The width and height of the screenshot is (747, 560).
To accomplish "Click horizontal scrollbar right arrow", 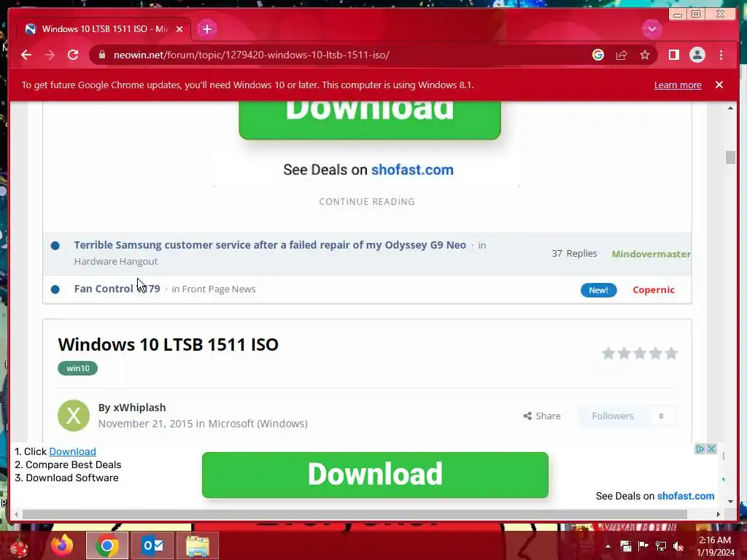I will point(719,514).
